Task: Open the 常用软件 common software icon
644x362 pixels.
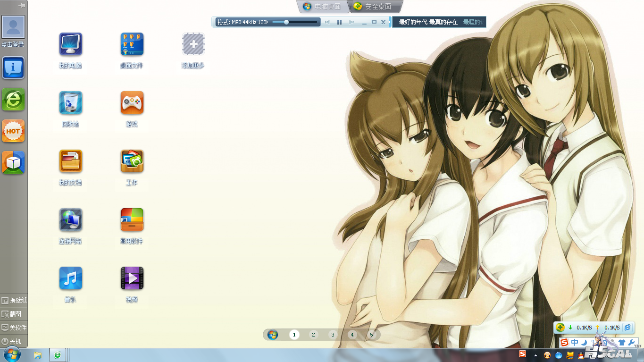Action: tap(132, 220)
